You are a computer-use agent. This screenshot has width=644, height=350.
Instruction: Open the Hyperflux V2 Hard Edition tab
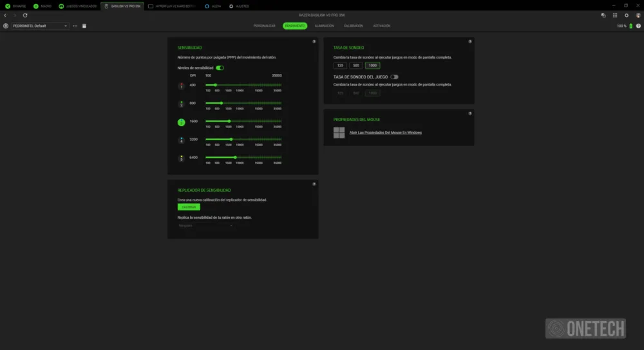point(172,6)
